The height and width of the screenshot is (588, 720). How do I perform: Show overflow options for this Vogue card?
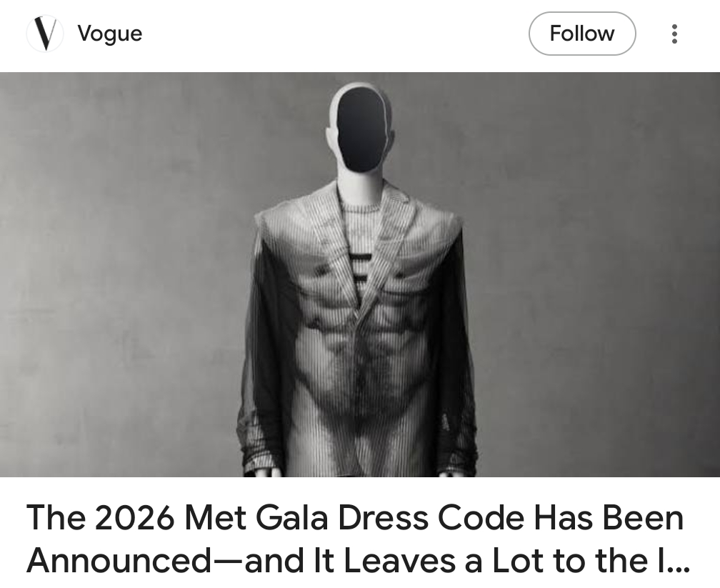click(674, 34)
